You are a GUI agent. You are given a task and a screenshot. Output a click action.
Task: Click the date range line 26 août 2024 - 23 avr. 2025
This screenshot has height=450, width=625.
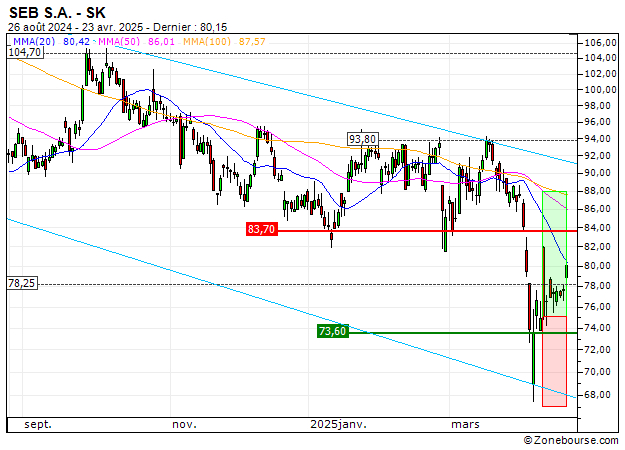pyautogui.click(x=76, y=27)
